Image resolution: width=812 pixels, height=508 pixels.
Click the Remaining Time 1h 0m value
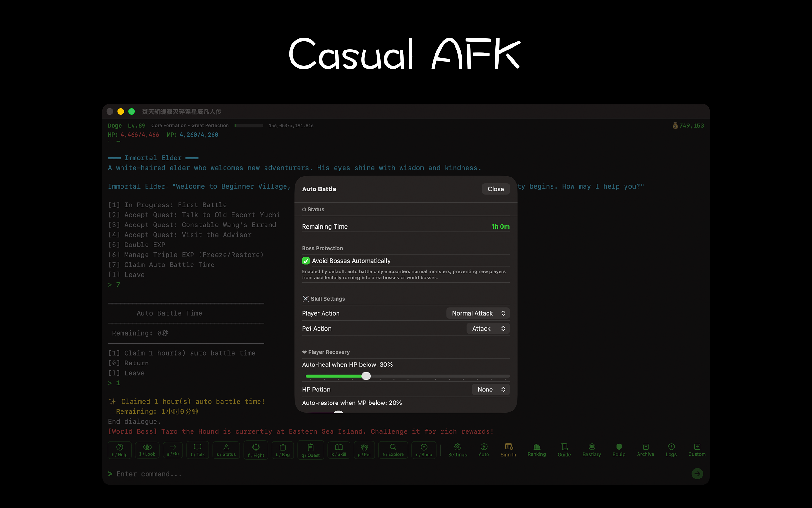500,226
